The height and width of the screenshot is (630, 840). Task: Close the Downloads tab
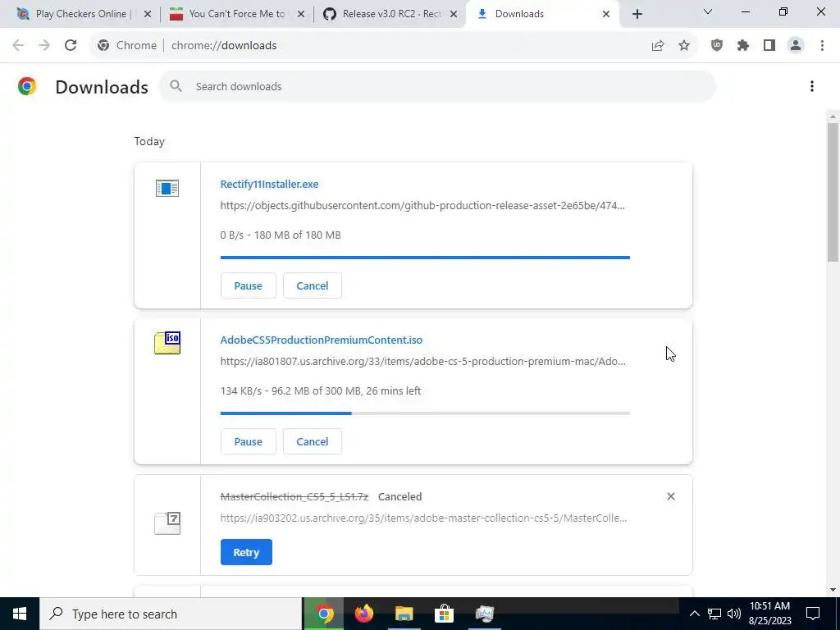[x=606, y=14]
